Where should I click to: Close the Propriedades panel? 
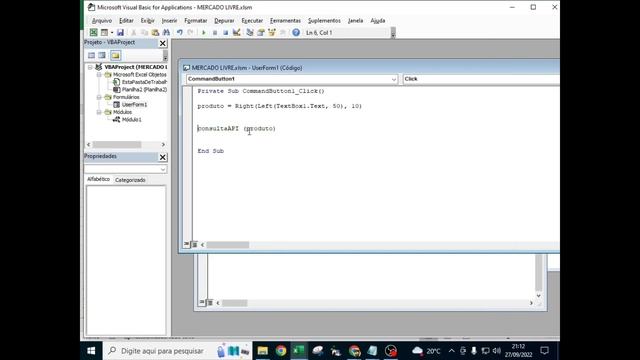pos(162,157)
